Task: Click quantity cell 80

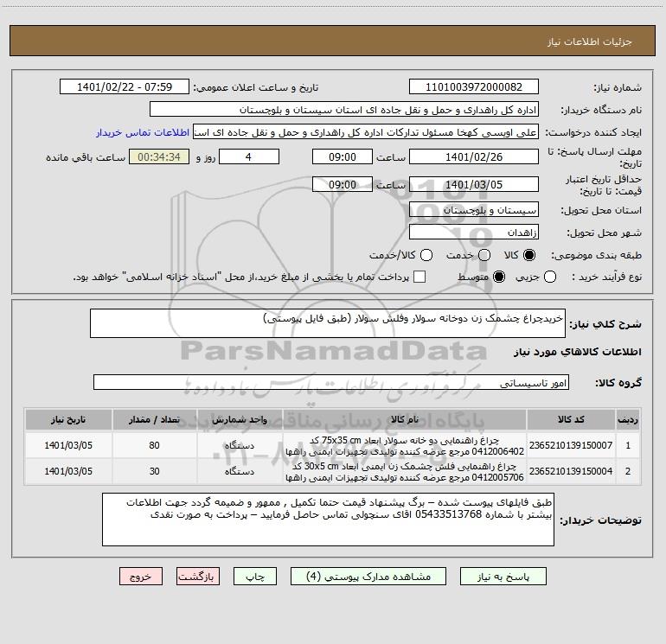Action: pyautogui.click(x=154, y=445)
